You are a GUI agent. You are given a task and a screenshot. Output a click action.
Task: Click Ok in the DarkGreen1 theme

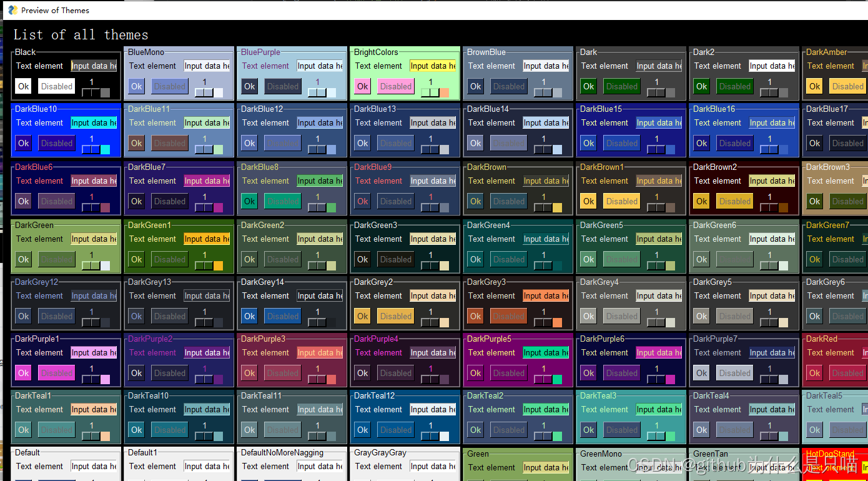click(137, 259)
